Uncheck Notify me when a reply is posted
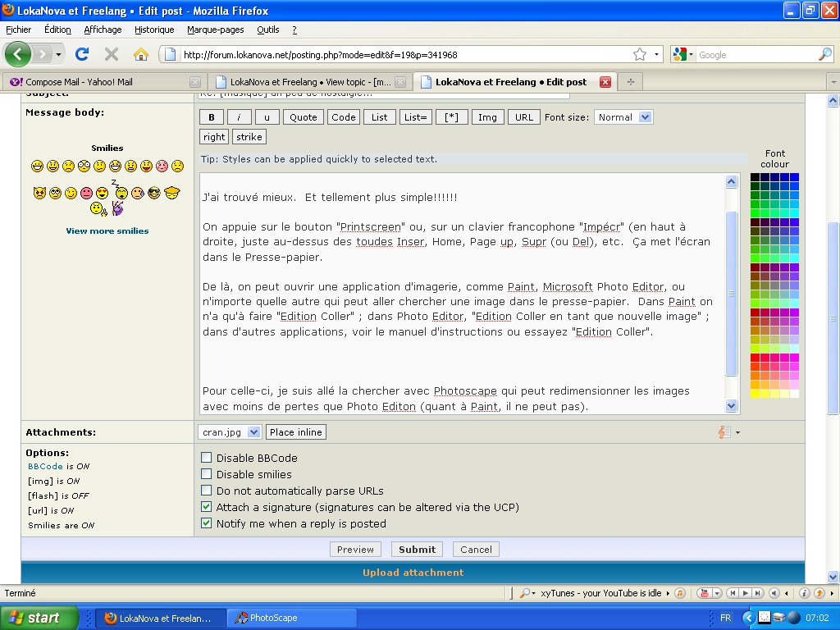 coord(206,523)
